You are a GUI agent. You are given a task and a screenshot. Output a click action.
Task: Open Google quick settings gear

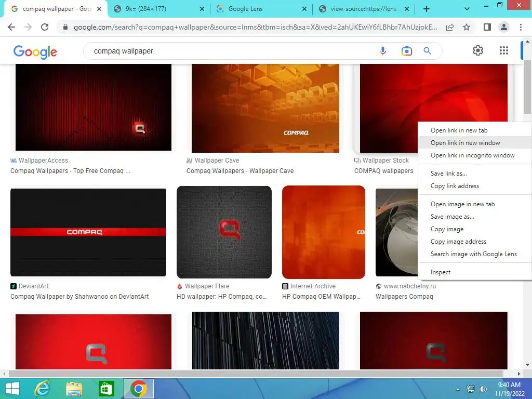click(478, 50)
